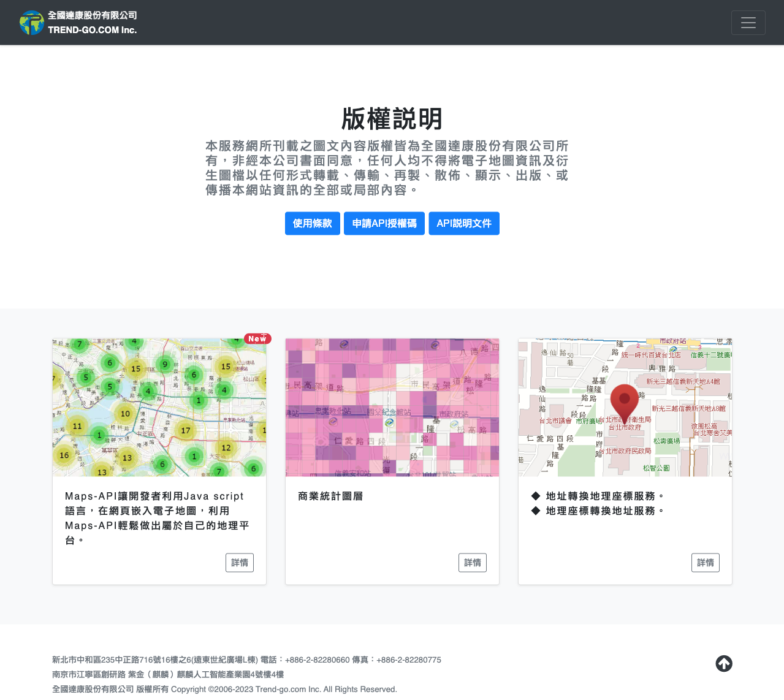Click the cluster marker numbered 10

coord(125,414)
